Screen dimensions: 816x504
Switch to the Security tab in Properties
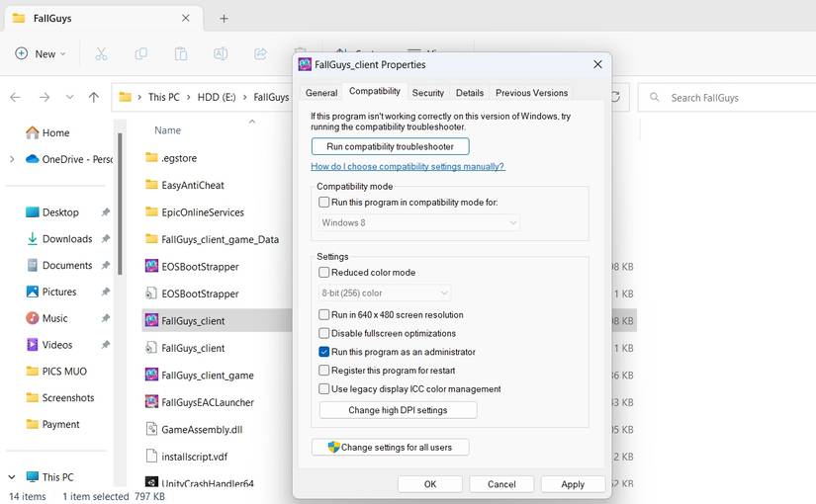[x=427, y=93]
